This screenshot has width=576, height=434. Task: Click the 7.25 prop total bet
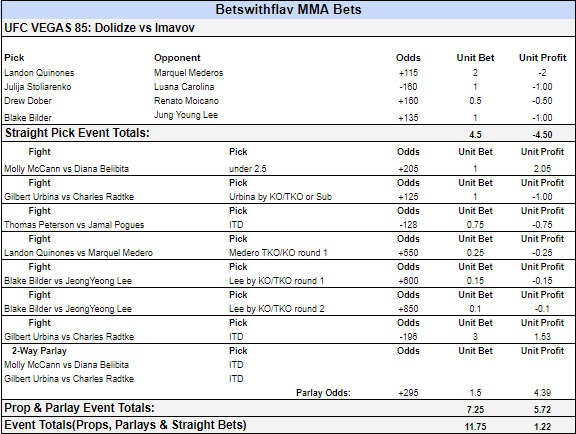click(475, 410)
